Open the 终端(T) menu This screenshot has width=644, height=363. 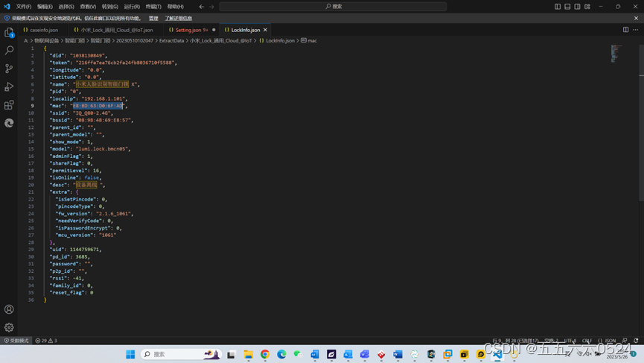pyautogui.click(x=153, y=7)
